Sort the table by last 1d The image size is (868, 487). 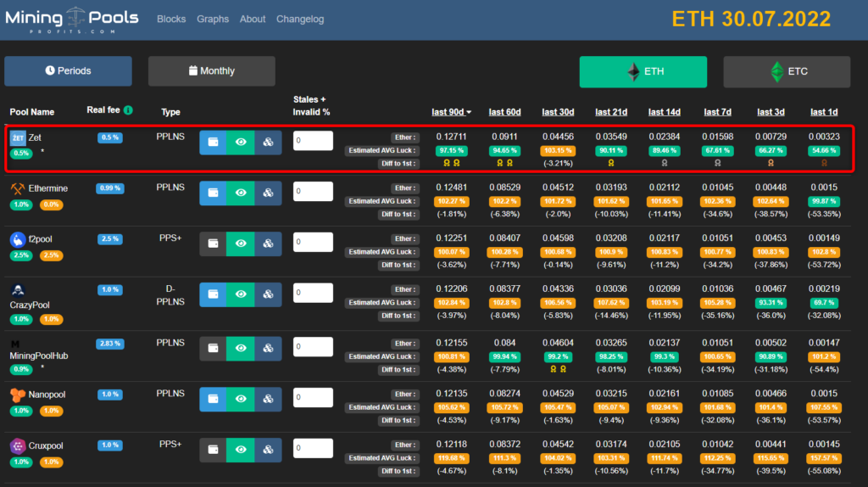(823, 112)
